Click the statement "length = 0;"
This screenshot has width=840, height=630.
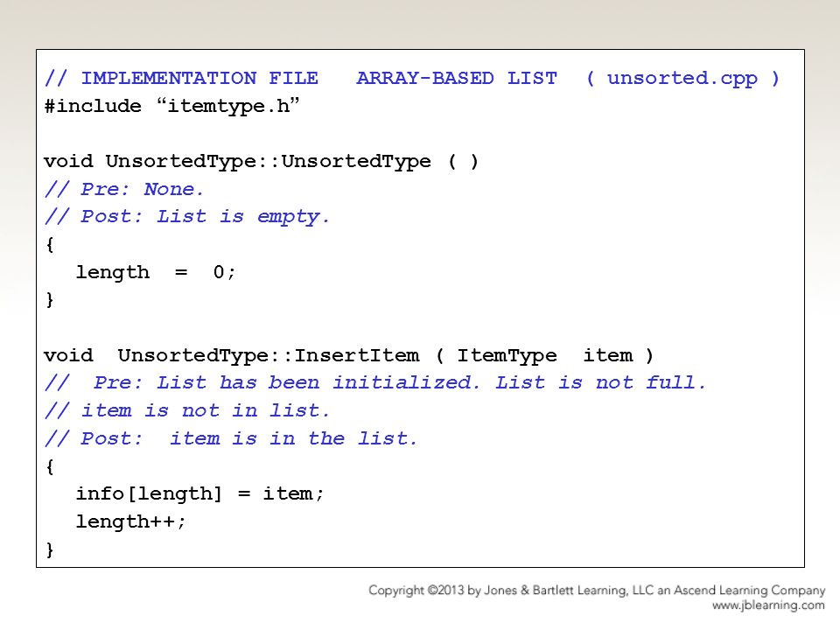point(156,272)
